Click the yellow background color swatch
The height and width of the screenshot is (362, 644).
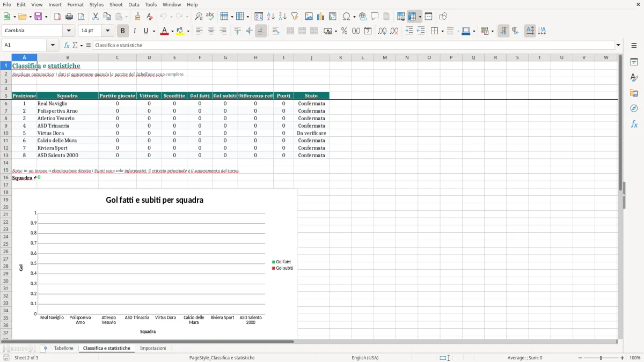pyautogui.click(x=180, y=31)
